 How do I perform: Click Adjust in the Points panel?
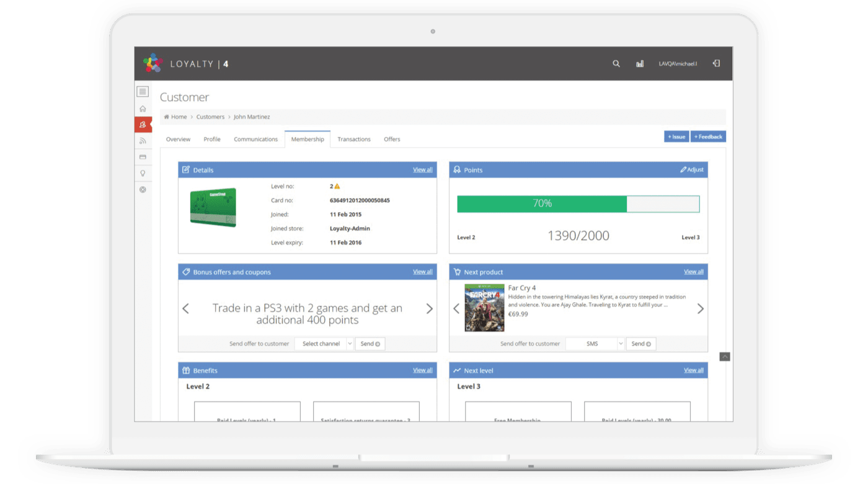[691, 169]
